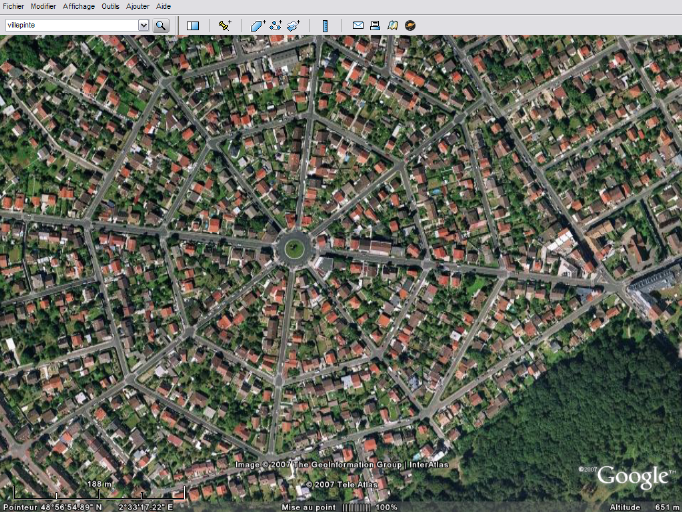Show in Google Maps icon
This screenshot has width=682, height=512.
point(392,26)
